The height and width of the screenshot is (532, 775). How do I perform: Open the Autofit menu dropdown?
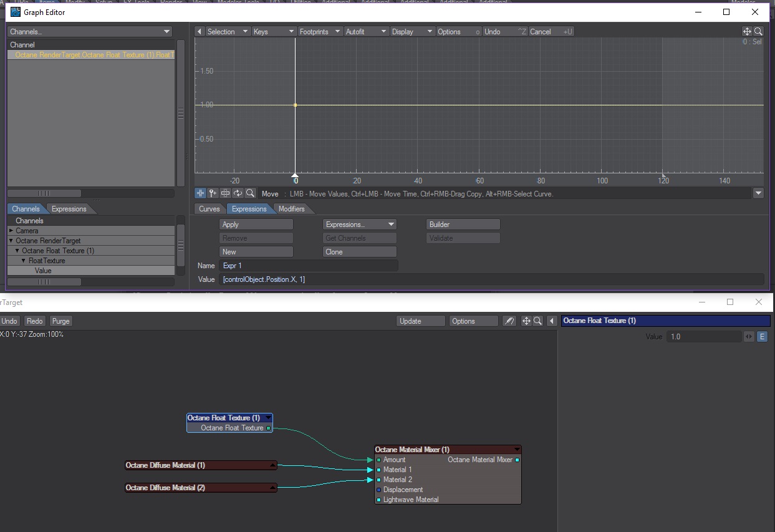[x=366, y=32]
